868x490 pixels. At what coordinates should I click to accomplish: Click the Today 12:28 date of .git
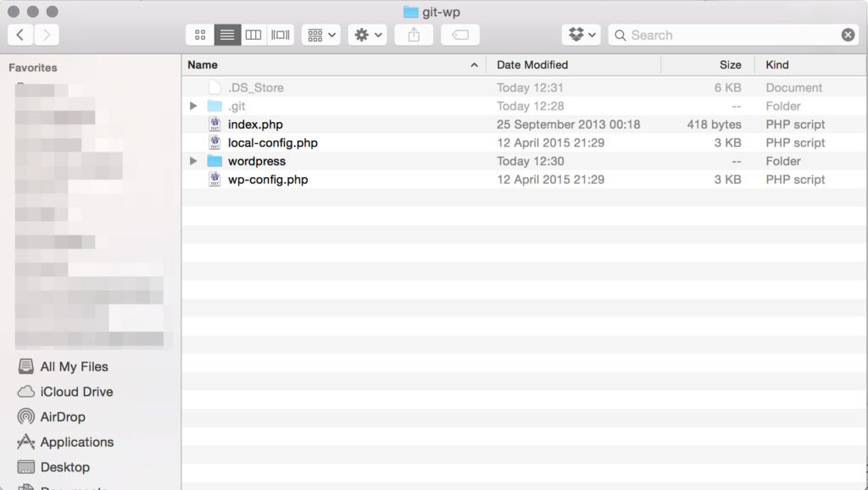tap(531, 106)
